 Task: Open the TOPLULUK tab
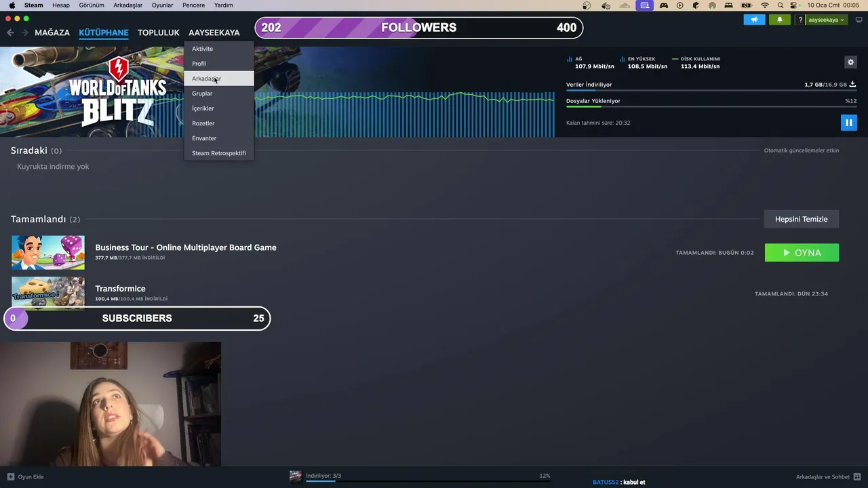pyautogui.click(x=159, y=33)
